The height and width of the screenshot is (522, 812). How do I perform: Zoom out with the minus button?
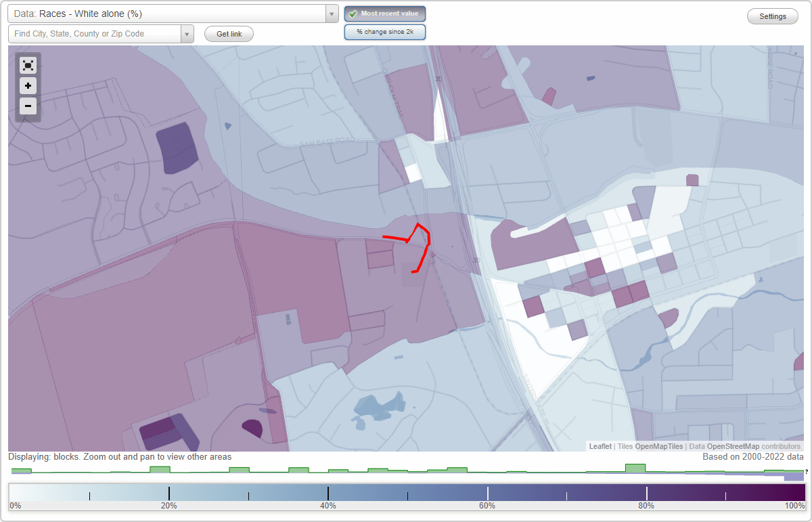28,106
